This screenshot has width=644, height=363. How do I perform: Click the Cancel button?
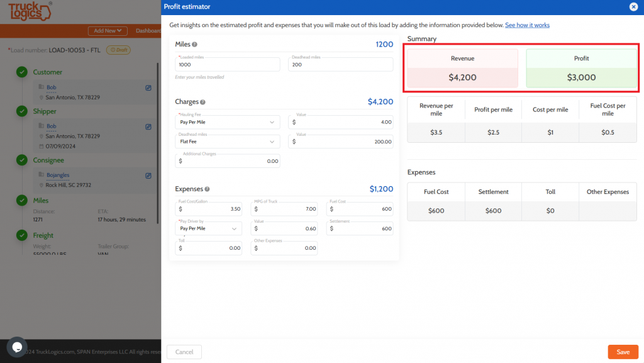pos(184,352)
